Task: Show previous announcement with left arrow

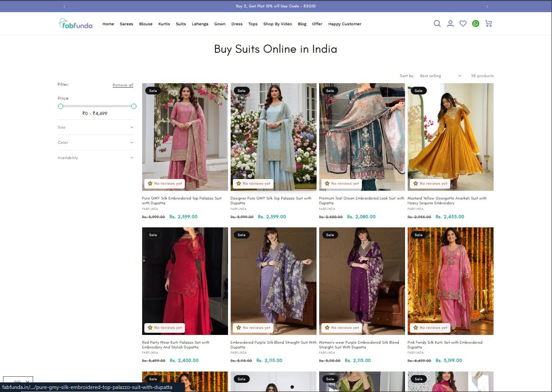Action: point(65,7)
